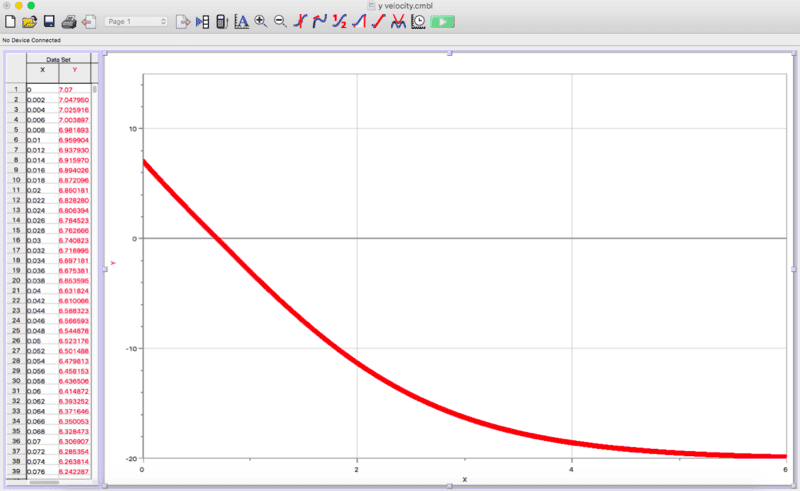The height and width of the screenshot is (491, 800).
Task: Save the document with the floppy disk icon
Action: (48, 21)
